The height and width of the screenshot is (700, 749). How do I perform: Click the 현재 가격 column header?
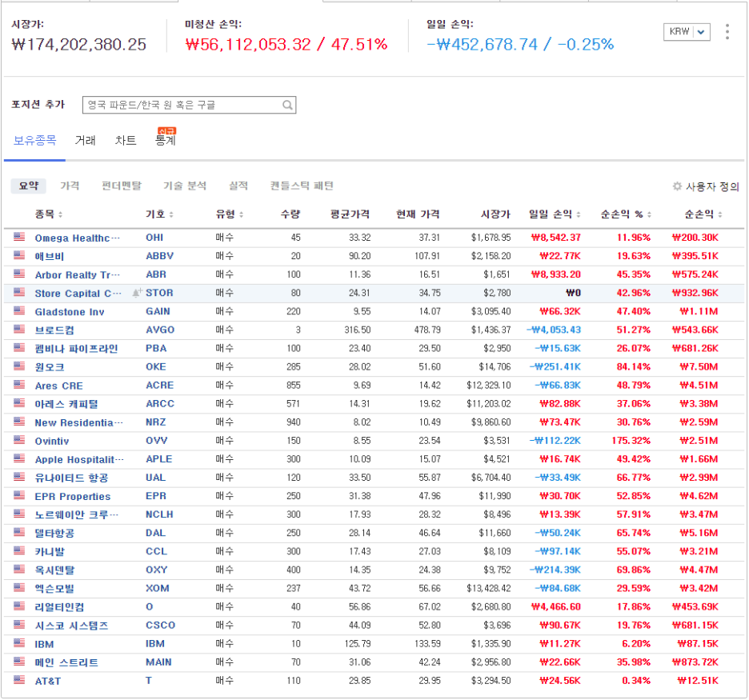pos(418,214)
